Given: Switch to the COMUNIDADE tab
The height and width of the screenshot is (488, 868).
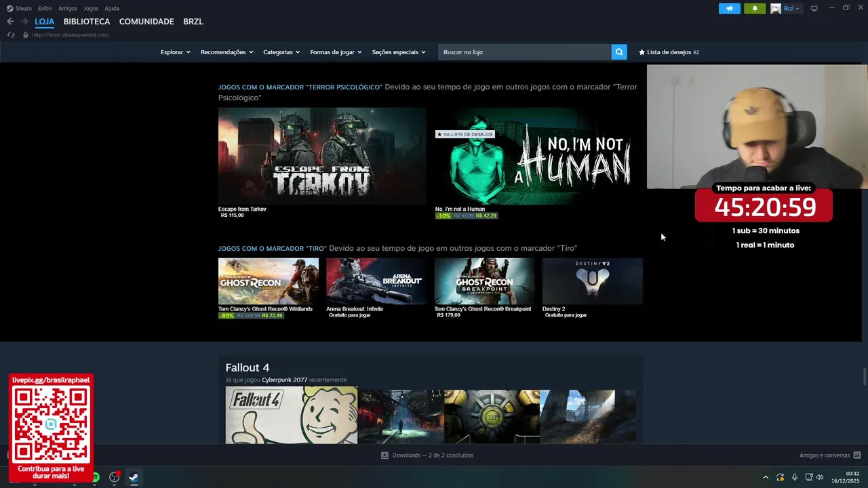Looking at the screenshot, I should 146,22.
